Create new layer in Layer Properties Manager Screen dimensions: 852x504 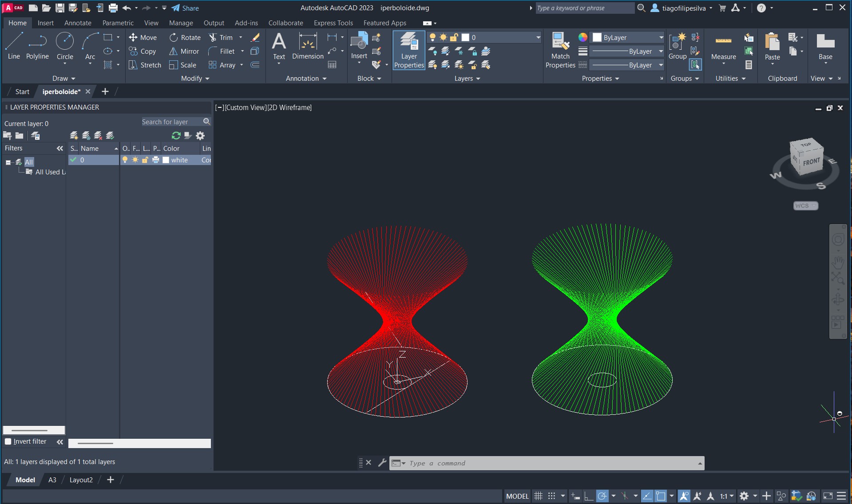(74, 136)
